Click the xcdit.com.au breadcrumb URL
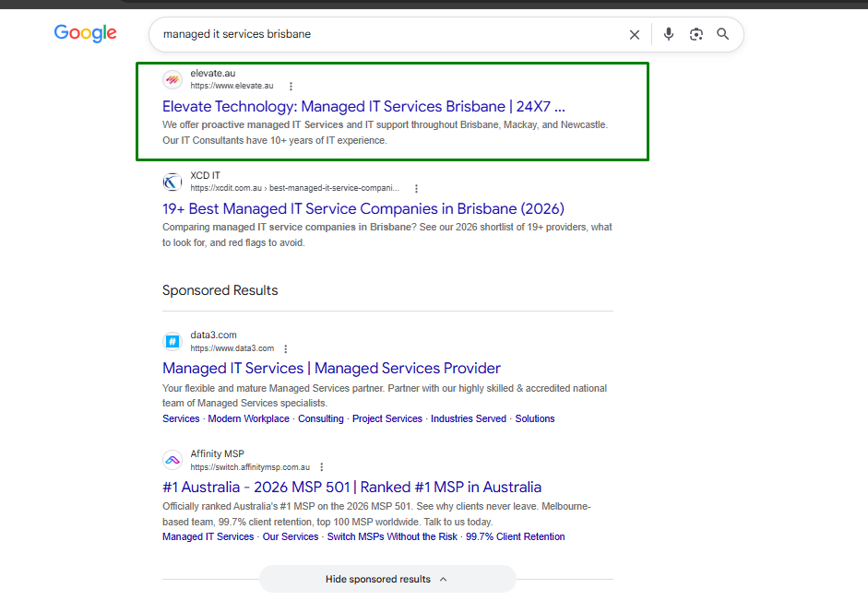 294,188
